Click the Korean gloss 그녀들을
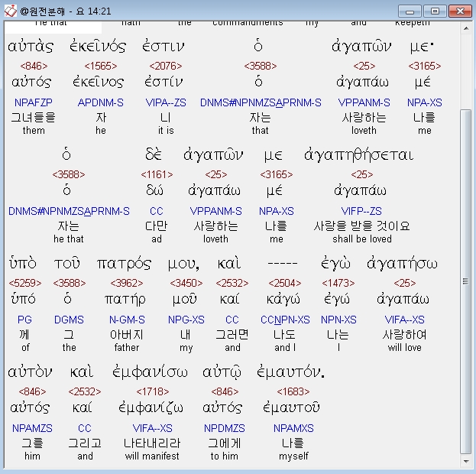476x474 pixels. click(x=34, y=117)
